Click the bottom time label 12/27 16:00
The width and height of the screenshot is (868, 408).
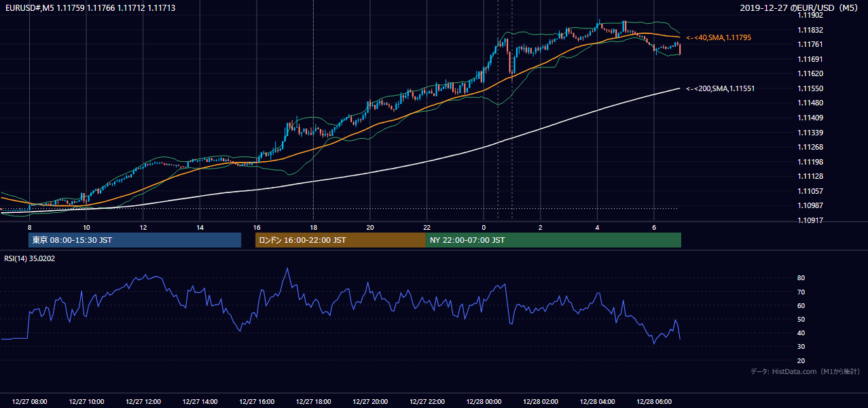(x=257, y=402)
